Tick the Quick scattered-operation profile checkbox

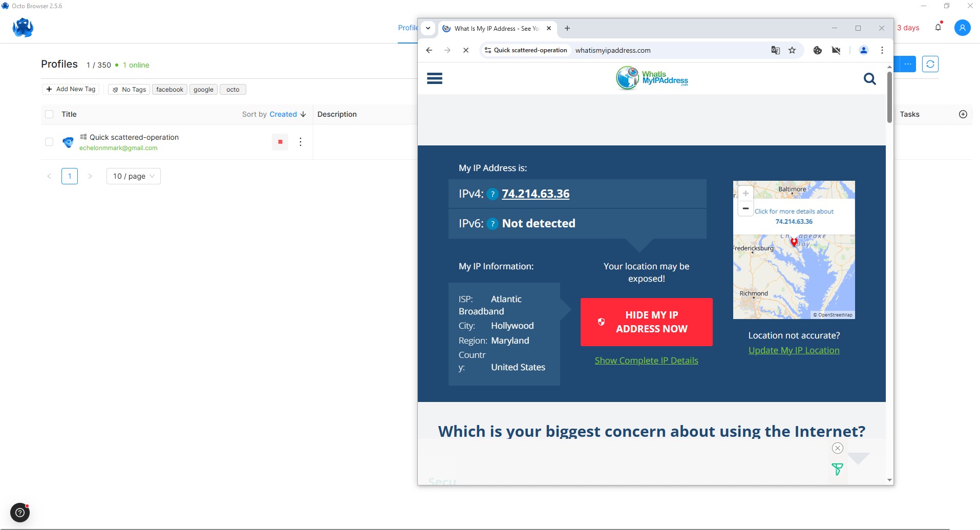click(x=49, y=142)
